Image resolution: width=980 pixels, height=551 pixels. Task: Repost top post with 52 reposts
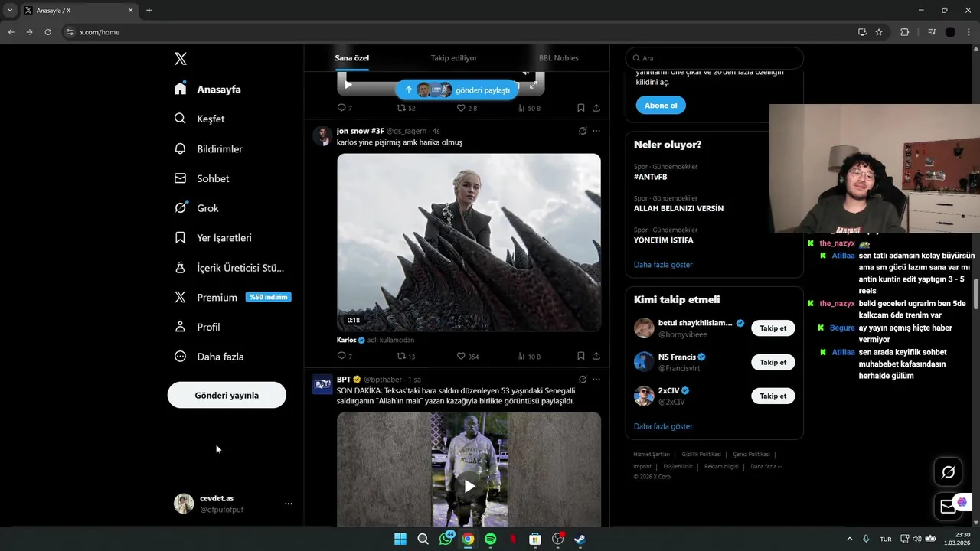406,108
